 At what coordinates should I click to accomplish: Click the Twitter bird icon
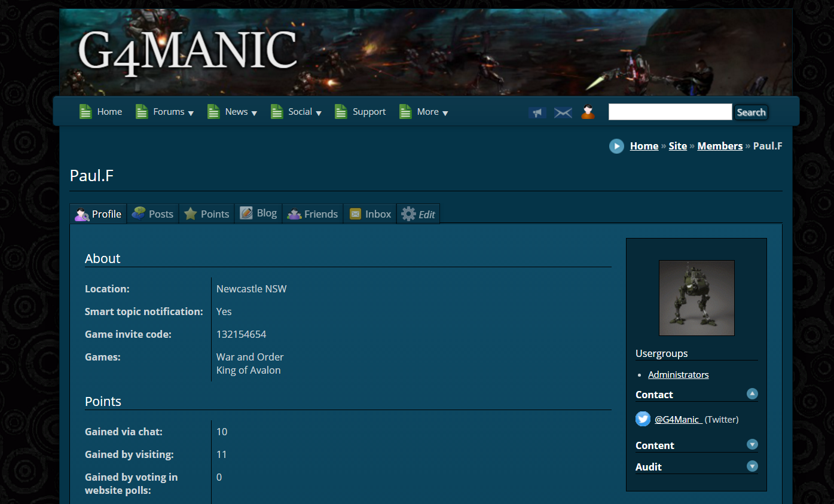[643, 419]
